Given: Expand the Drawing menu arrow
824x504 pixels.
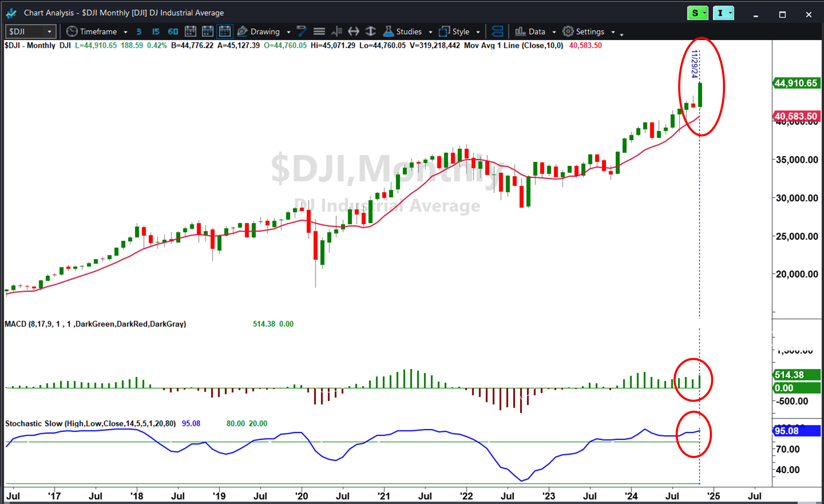Looking at the screenshot, I should (x=289, y=32).
